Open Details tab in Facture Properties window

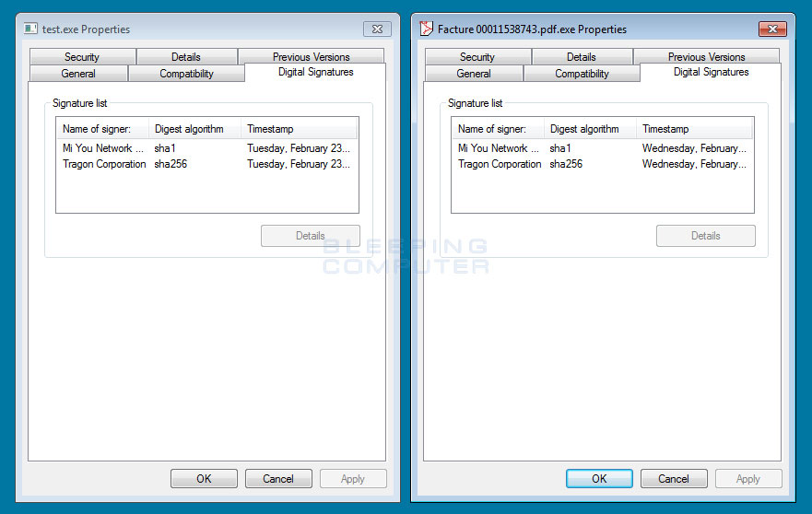click(x=582, y=56)
